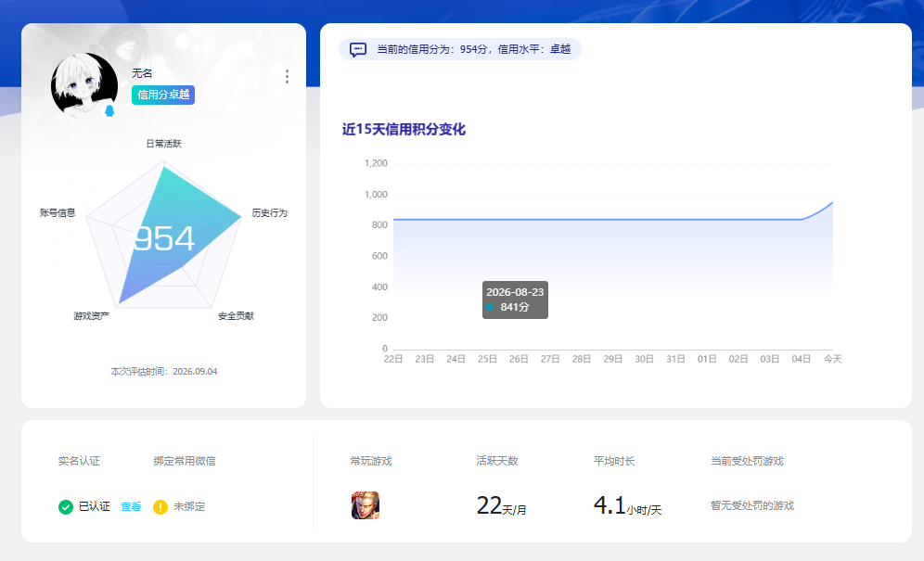Click the 4.1小时/天 average duration value
Image resolution: width=924 pixels, height=561 pixels.
coord(627,505)
